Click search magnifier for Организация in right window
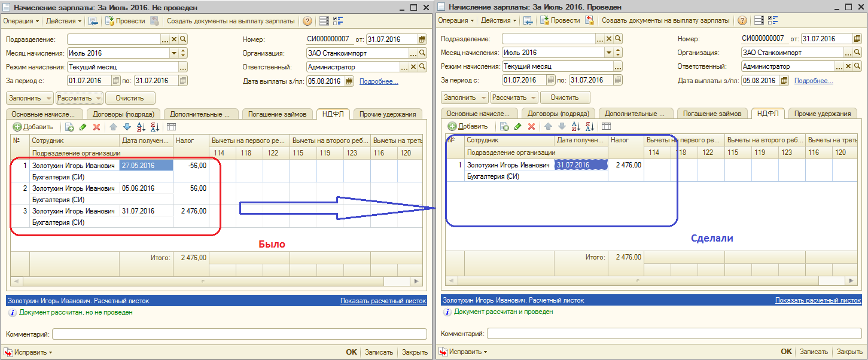The height and width of the screenshot is (360, 868). [857, 53]
